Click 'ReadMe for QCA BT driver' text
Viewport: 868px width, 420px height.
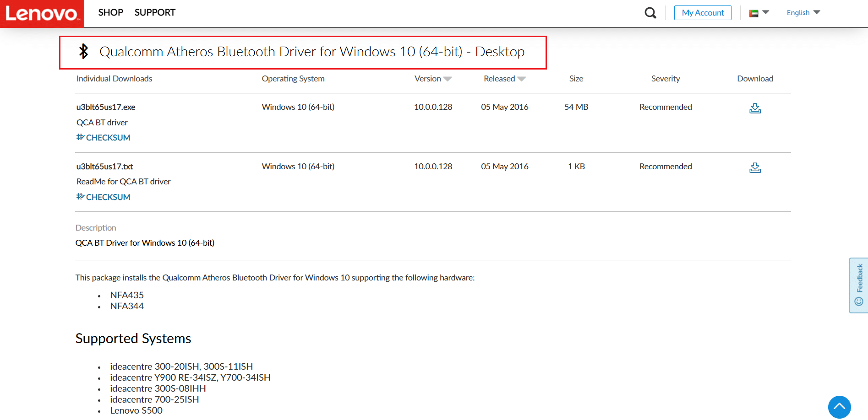tap(123, 182)
